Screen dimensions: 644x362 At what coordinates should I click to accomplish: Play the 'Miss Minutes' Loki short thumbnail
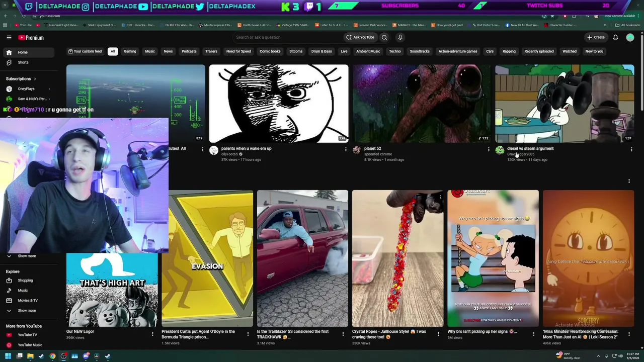click(x=589, y=258)
